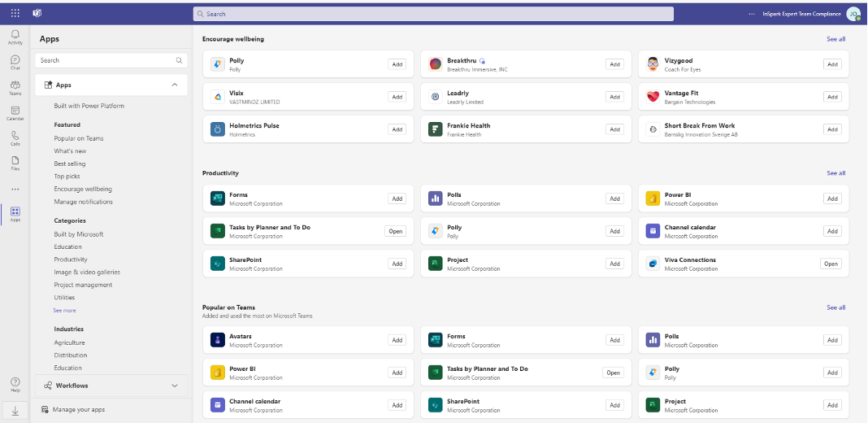The height and width of the screenshot is (423, 868).
Task: Click the Holmetrics Pulse app icon
Action: (x=218, y=129)
